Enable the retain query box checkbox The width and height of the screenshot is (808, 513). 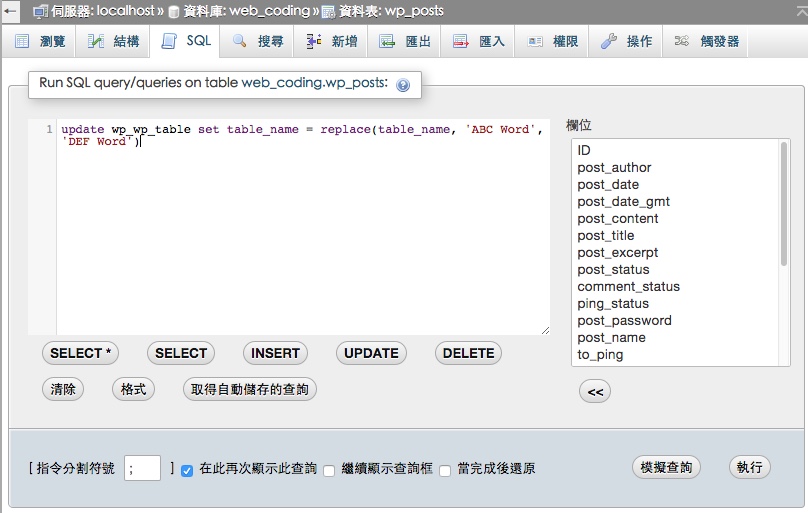point(329,469)
